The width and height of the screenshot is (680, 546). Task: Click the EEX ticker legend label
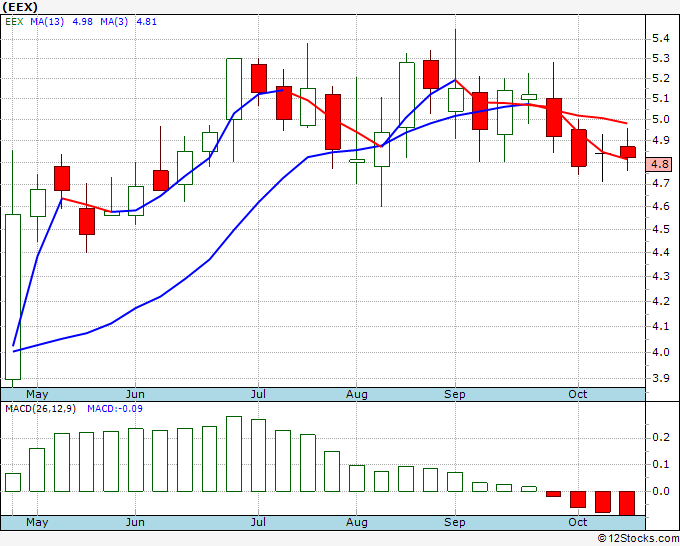click(14, 22)
